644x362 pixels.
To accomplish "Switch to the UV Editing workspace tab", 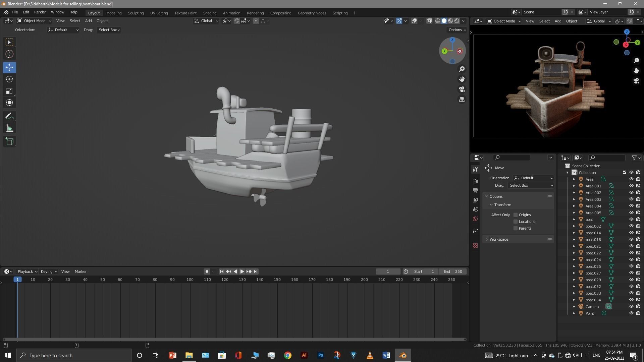I will pyautogui.click(x=159, y=13).
